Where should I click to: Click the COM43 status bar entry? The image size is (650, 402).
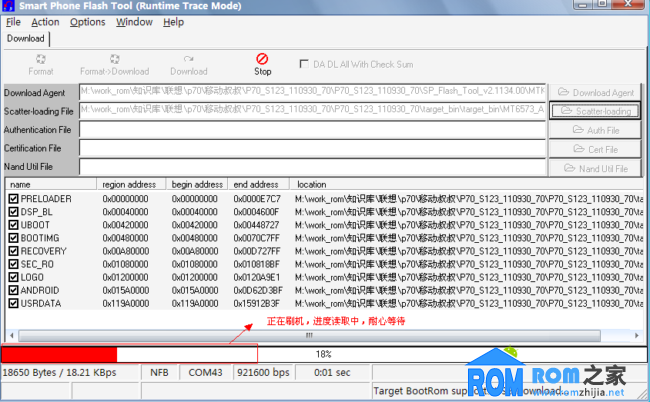(x=206, y=373)
